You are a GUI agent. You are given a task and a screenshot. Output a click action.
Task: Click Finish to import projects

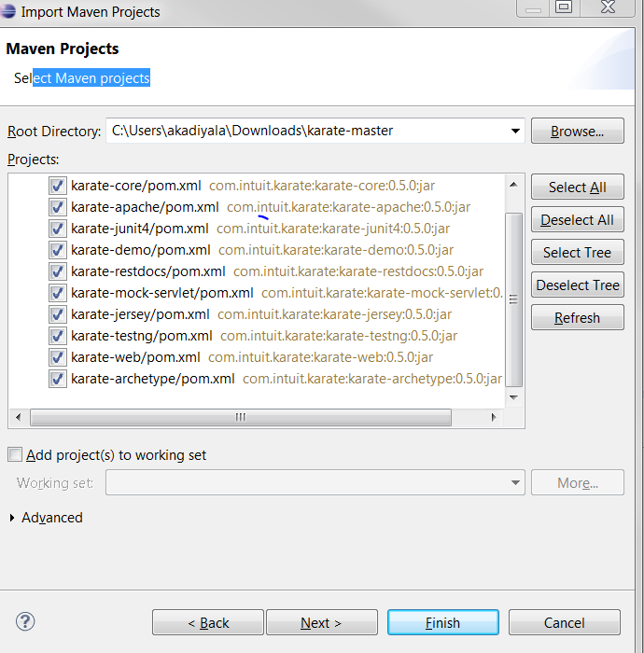[x=442, y=622]
